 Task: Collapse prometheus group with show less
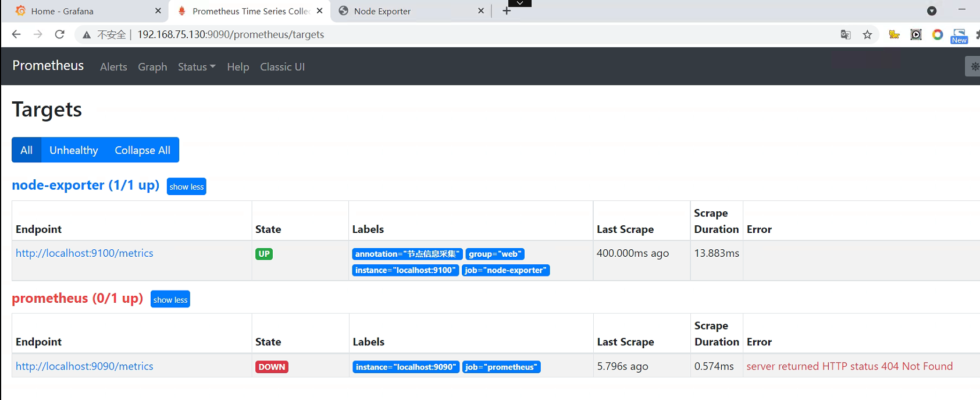[170, 300]
